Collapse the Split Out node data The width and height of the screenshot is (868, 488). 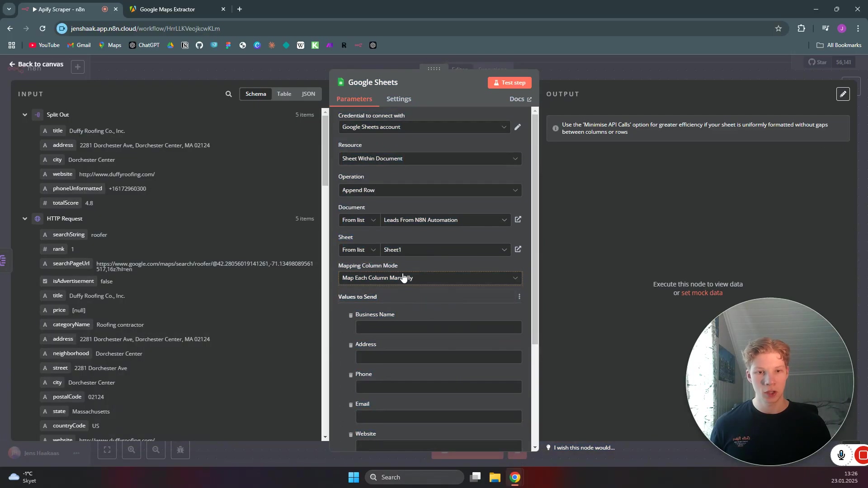[x=25, y=115]
